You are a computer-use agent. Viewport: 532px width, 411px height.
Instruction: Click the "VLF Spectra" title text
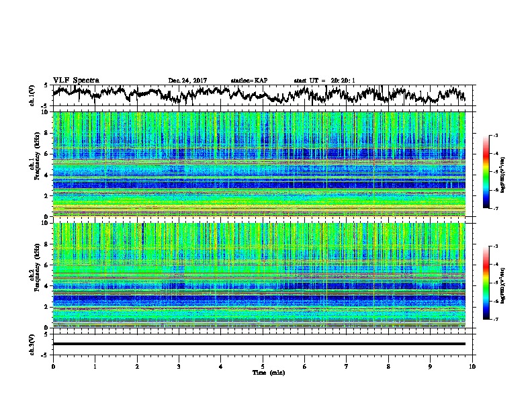[x=76, y=81]
